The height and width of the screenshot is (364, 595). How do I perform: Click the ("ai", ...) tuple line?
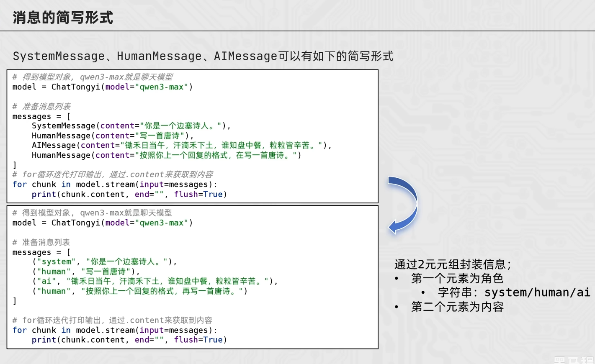(x=155, y=281)
